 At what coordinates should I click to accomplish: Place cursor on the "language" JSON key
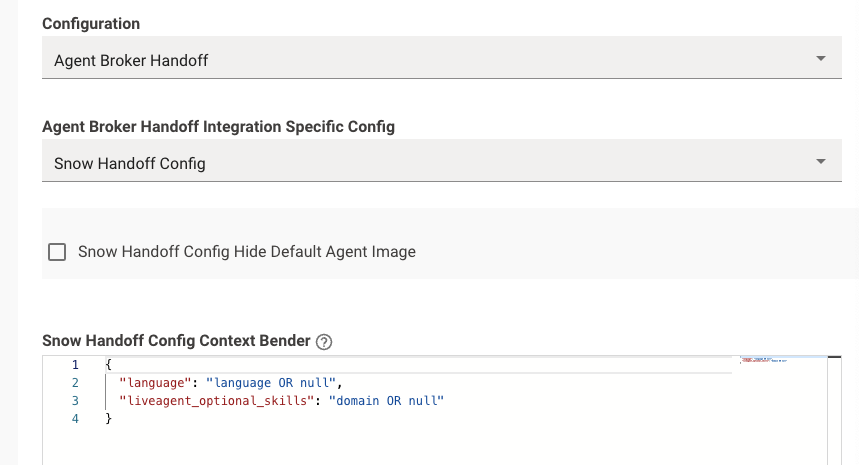[x=152, y=383]
